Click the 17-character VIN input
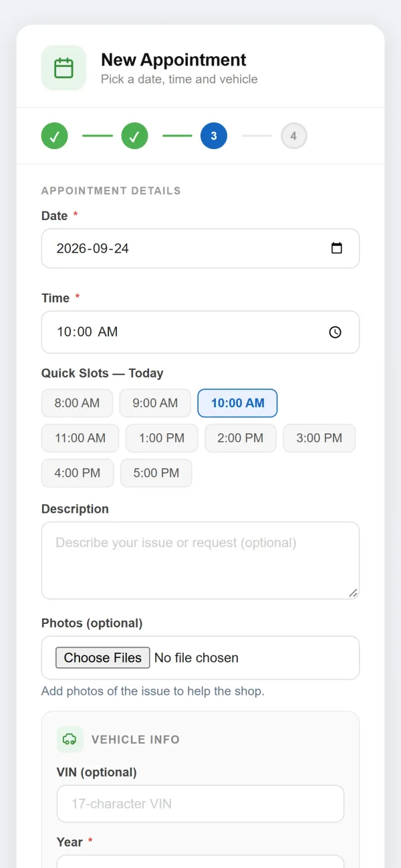Viewport: 401px width, 868px height. coord(200,804)
